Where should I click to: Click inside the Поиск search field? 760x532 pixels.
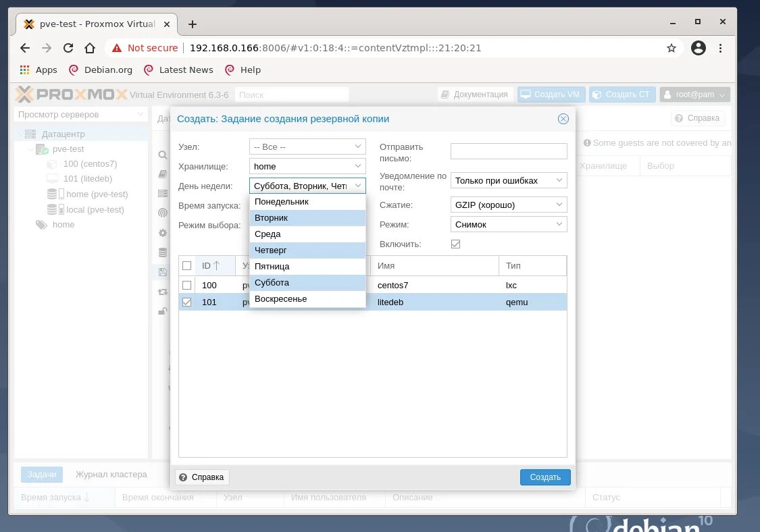[x=290, y=94]
